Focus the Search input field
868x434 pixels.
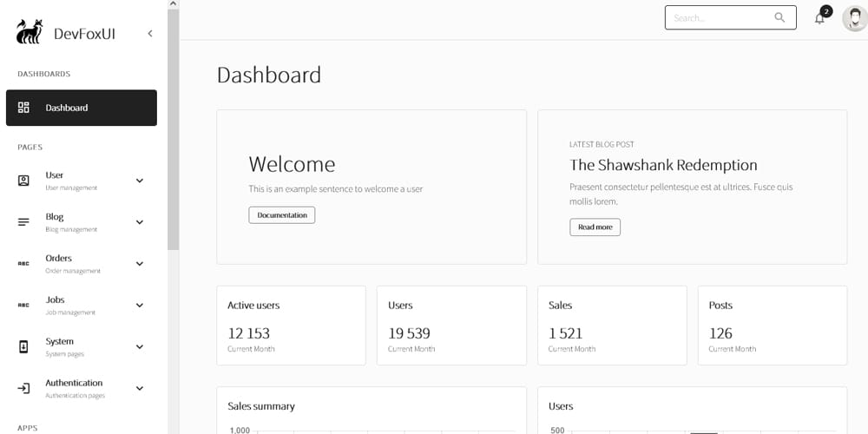click(x=719, y=17)
